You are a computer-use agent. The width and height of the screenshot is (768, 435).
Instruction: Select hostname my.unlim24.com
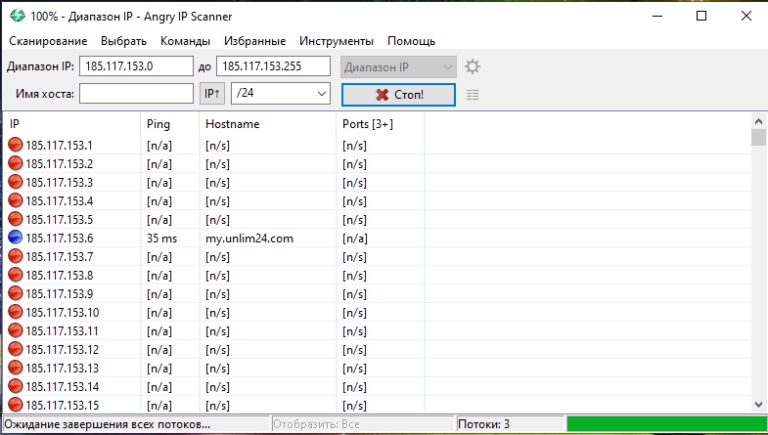(x=249, y=239)
